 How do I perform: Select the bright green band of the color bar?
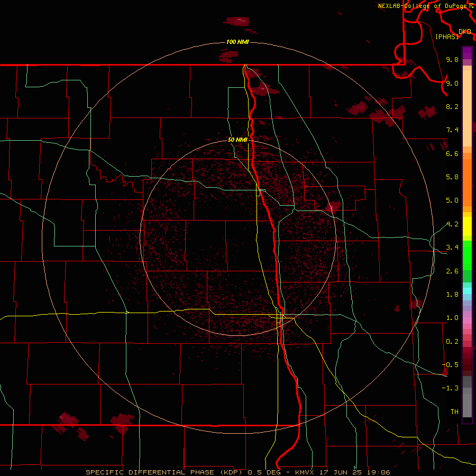pyautogui.click(x=467, y=255)
